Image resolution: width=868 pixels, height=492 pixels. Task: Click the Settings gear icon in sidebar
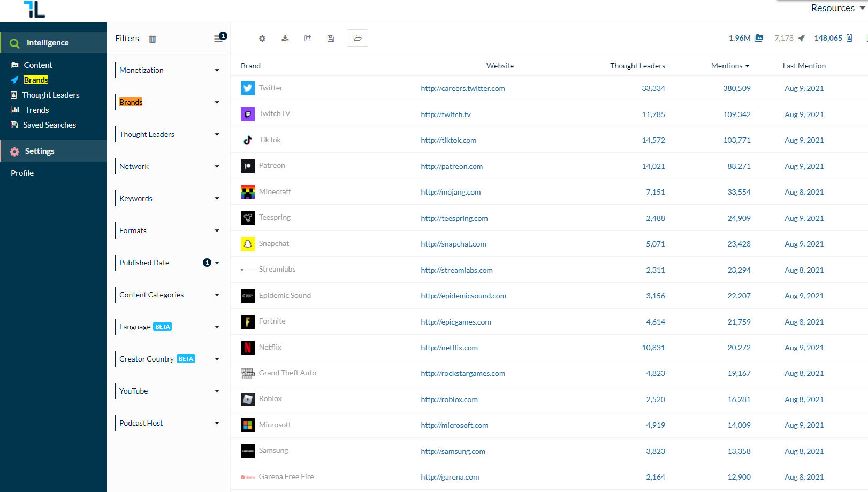14,152
